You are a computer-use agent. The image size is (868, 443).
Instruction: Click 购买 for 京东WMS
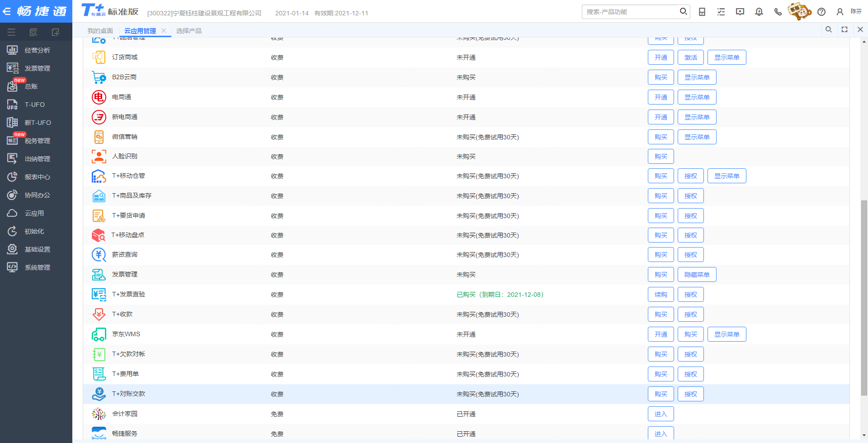(691, 334)
